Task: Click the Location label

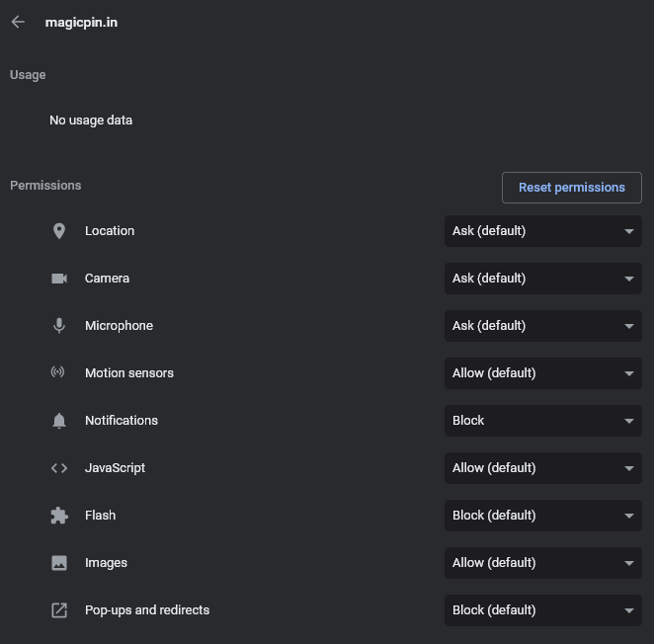Action: tap(110, 231)
